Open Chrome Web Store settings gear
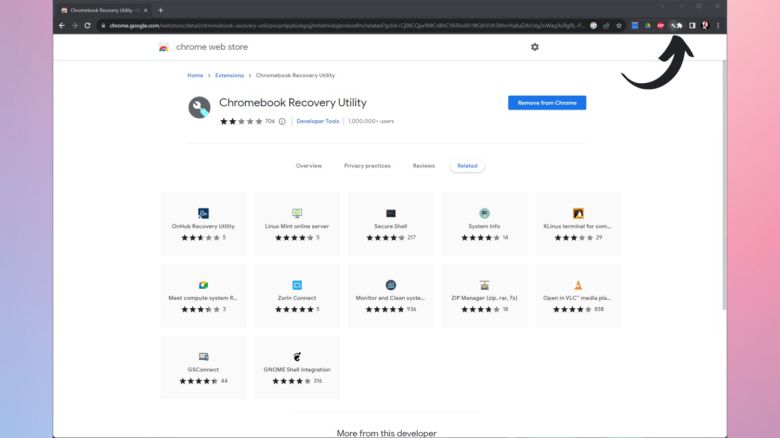This screenshot has height=438, width=780. [x=535, y=47]
